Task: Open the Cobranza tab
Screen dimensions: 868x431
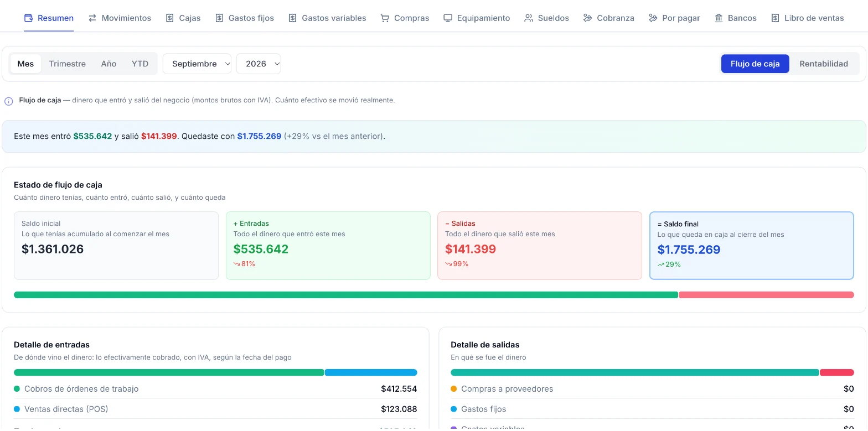Action: pos(609,18)
